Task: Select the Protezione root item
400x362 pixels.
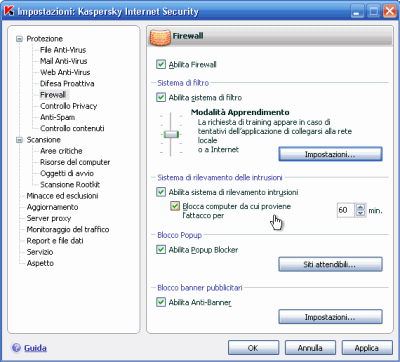Action: click(45, 39)
